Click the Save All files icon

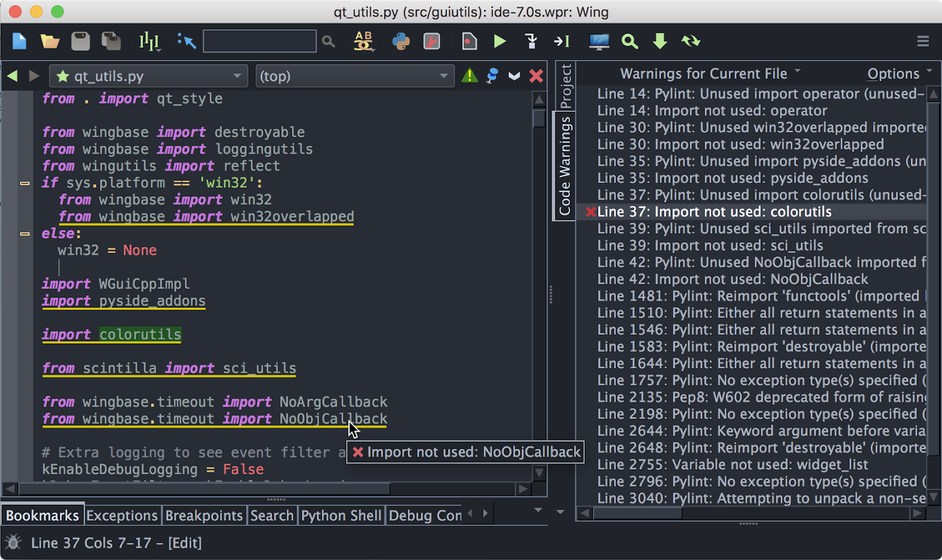pos(111,41)
